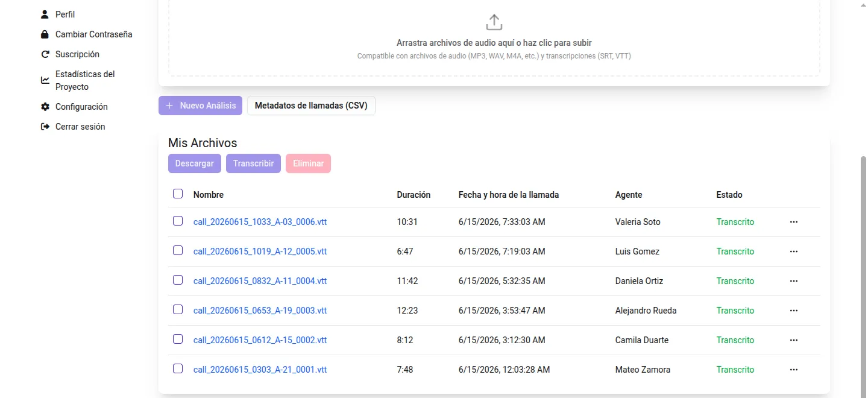Click Transcrito status in Valeria Soto row
Image resolution: width=868 pixels, height=398 pixels.
[x=735, y=222]
